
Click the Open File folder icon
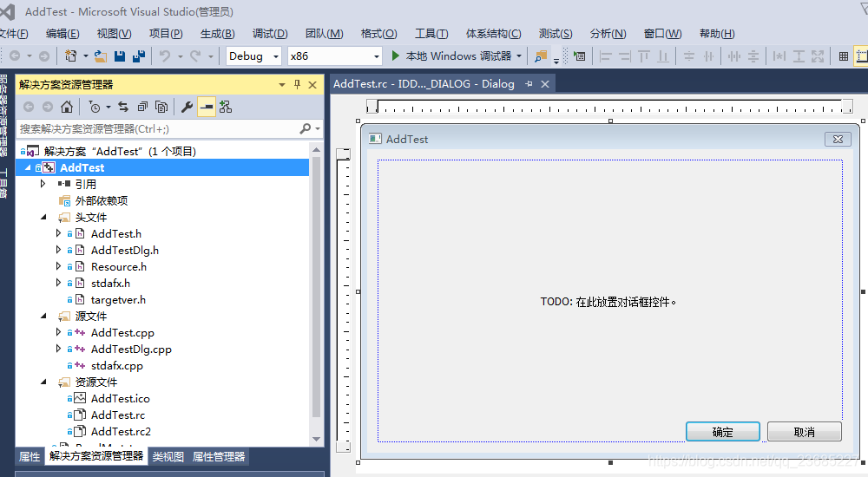(100, 56)
